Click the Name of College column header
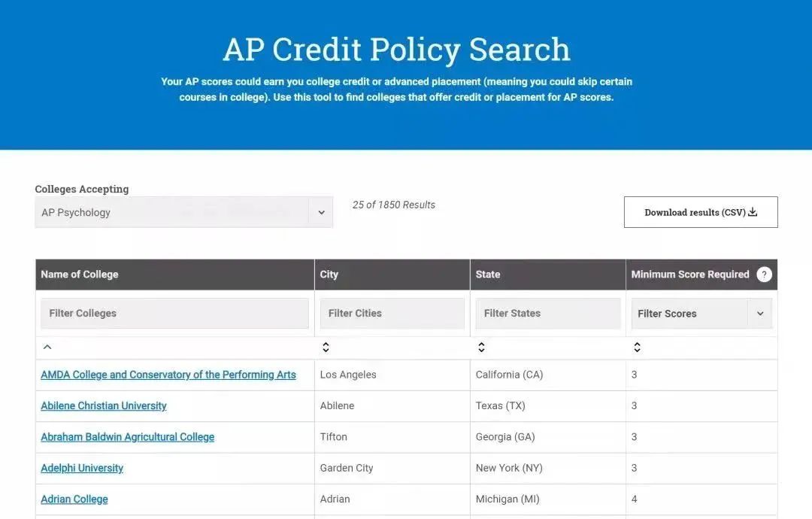812x519 pixels. pyautogui.click(x=80, y=275)
